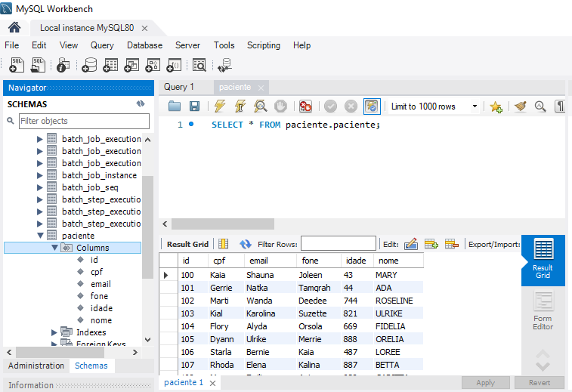Create a new table icon

(x=110, y=65)
